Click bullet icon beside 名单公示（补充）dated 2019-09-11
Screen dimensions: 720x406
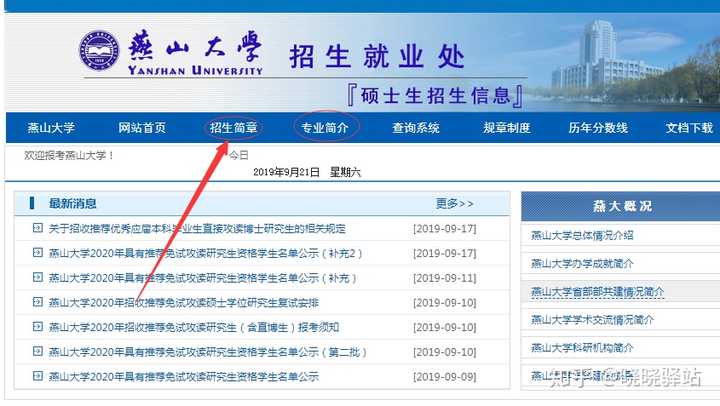(38, 277)
